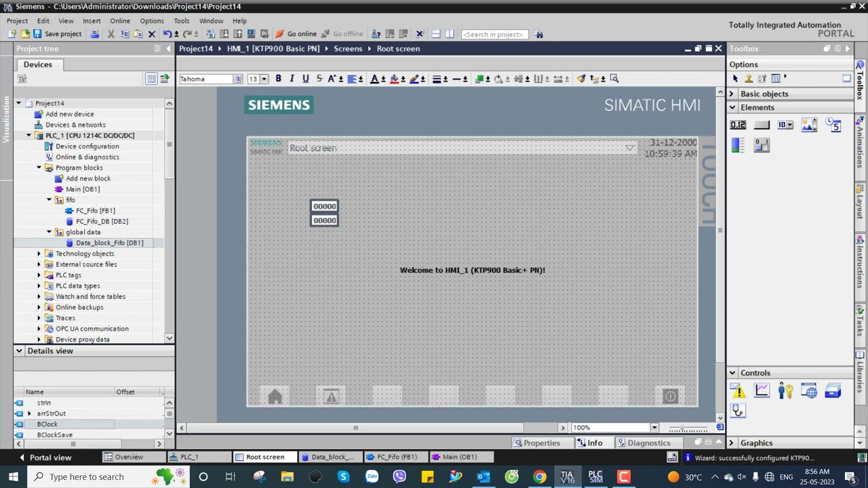Expand the Graphics section
868x488 pixels.
pos(732,443)
